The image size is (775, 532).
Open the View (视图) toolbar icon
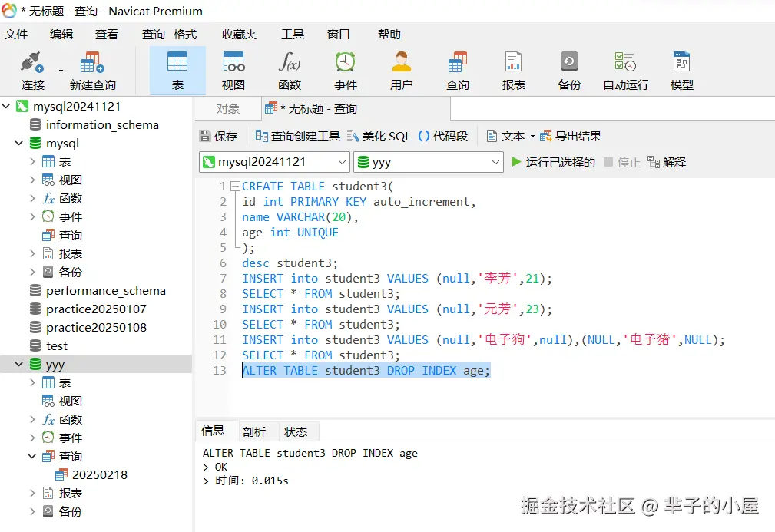tap(233, 63)
